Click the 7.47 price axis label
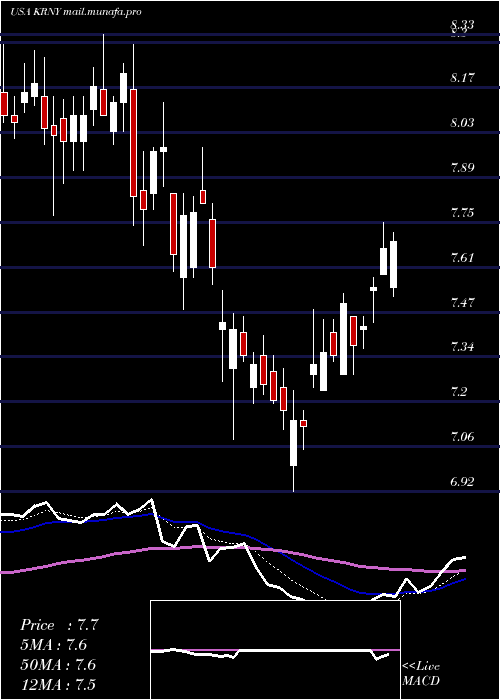The width and height of the screenshot is (500, 700). coord(462,303)
